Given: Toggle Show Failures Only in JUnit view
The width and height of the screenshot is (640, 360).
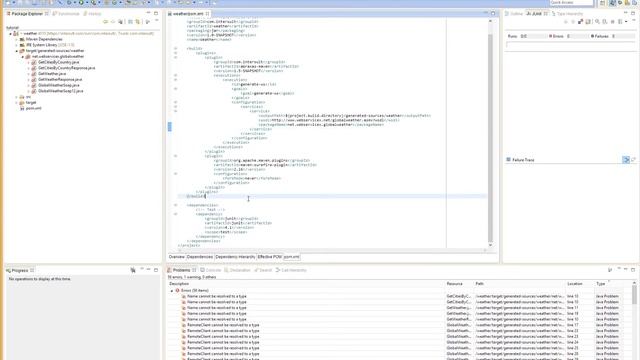Looking at the screenshot, I should (x=580, y=22).
